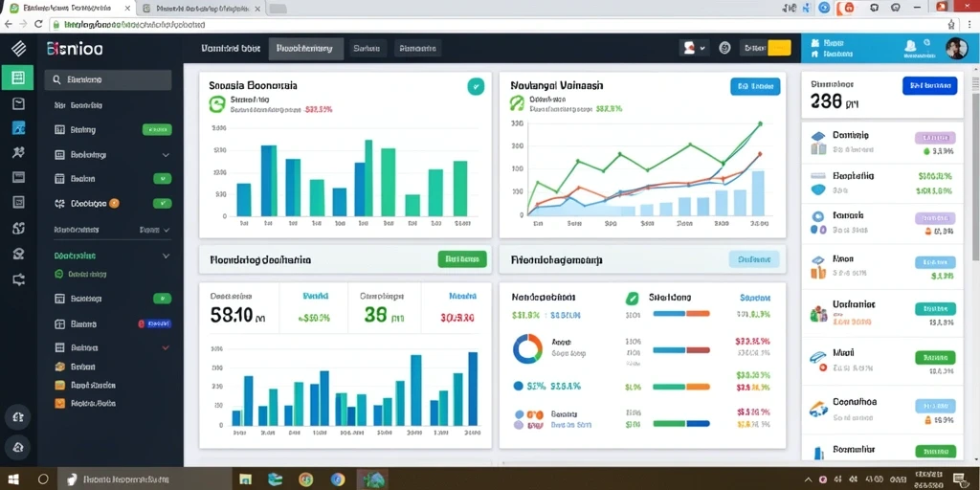This screenshot has width=980, height=490.
Task: Click the teal checkmark circle on bar chart card
Action: [476, 87]
